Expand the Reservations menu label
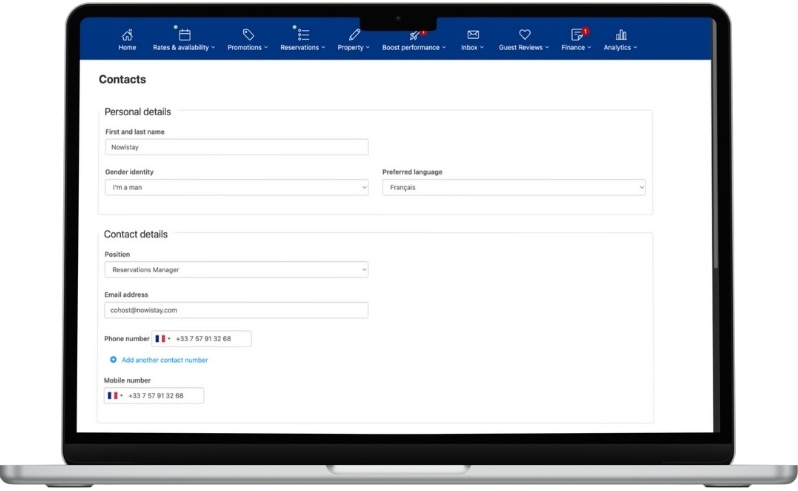 (303, 47)
